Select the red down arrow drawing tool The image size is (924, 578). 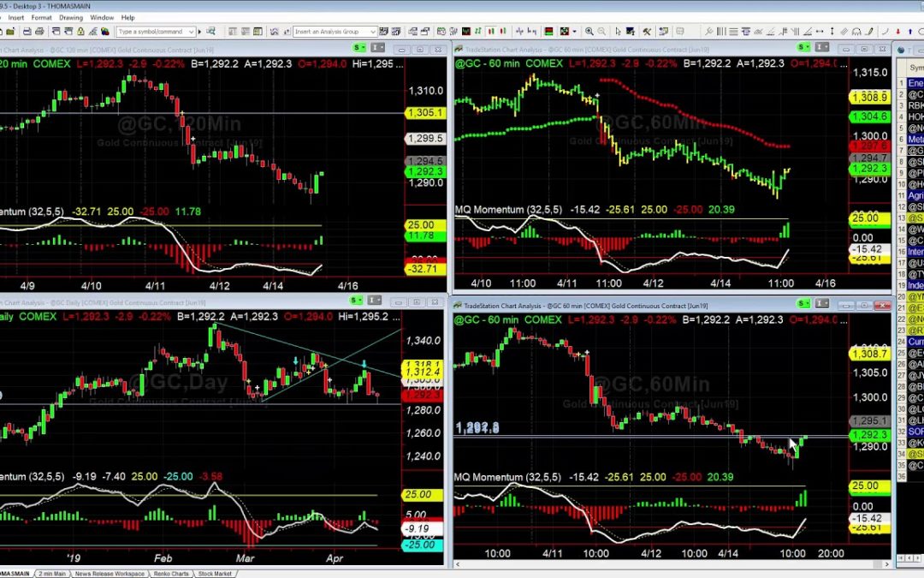pos(898,32)
